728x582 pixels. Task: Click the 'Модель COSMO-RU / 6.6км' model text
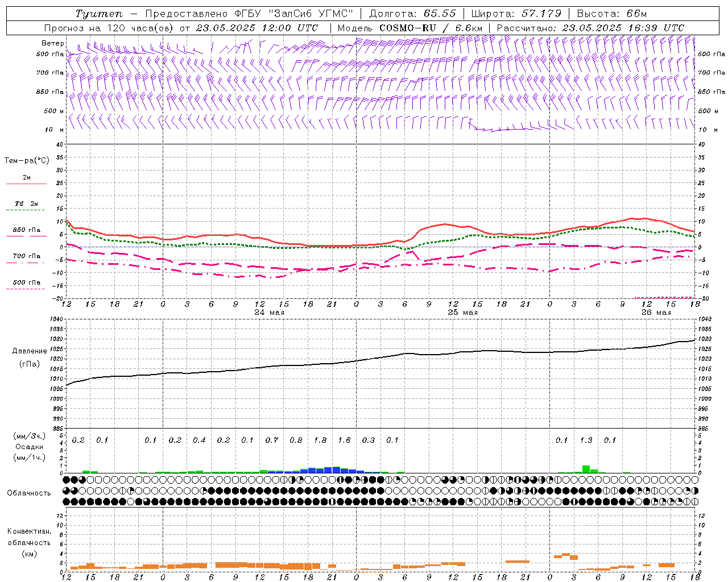click(410, 28)
